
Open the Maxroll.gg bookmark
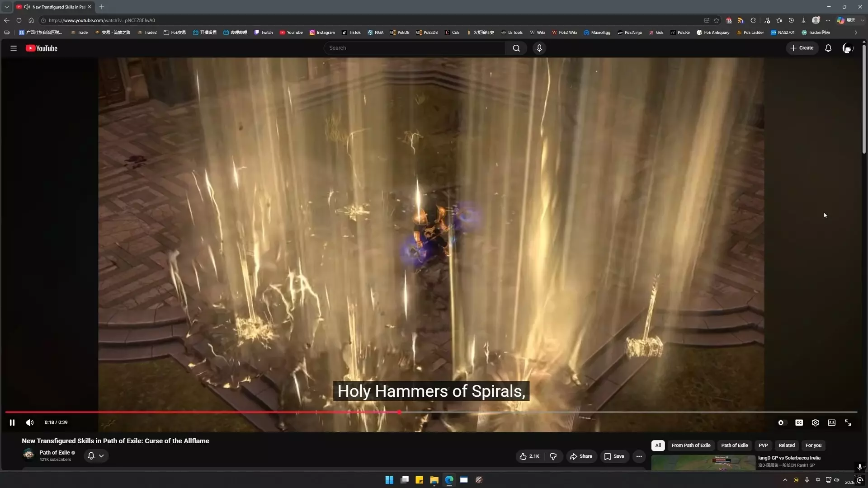[x=597, y=33]
